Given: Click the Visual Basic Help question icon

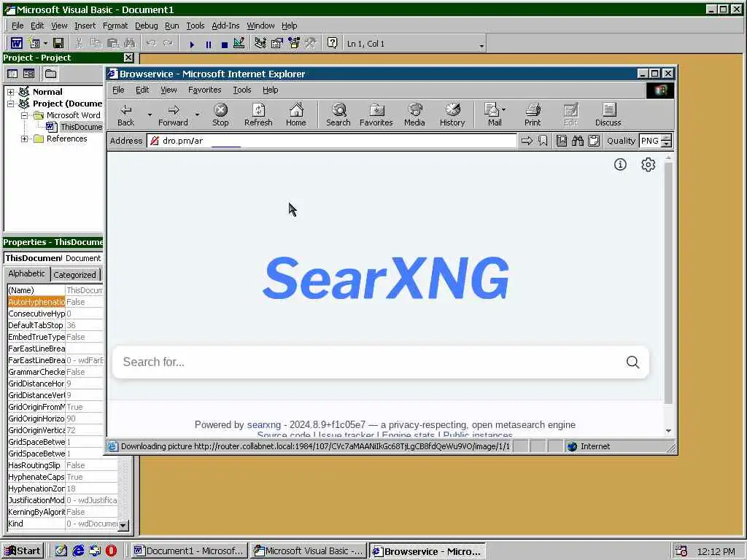Looking at the screenshot, I should (x=333, y=43).
